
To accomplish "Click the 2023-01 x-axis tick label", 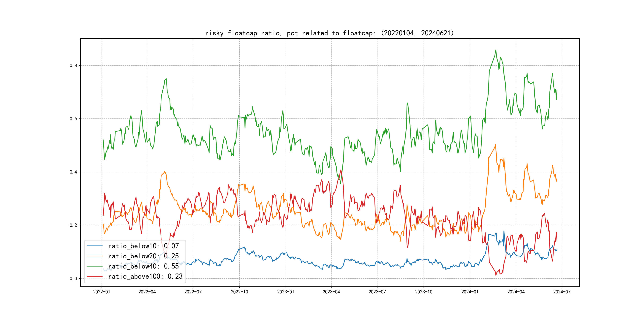I will tap(285, 292).
